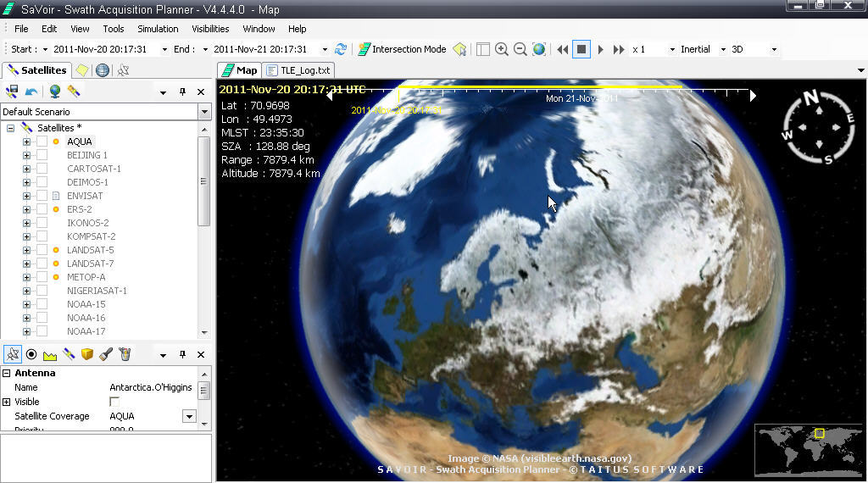Open the Simulation menu
This screenshot has width=868, height=483.
[158, 29]
